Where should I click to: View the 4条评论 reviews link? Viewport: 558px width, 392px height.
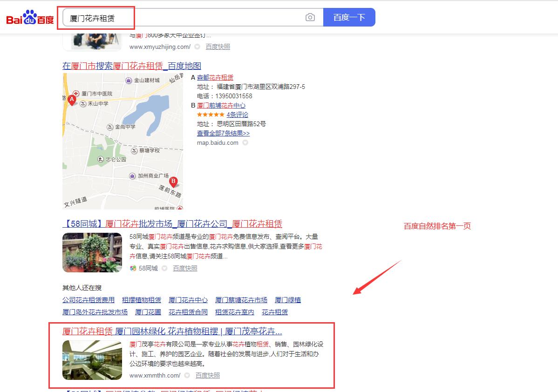tap(237, 115)
